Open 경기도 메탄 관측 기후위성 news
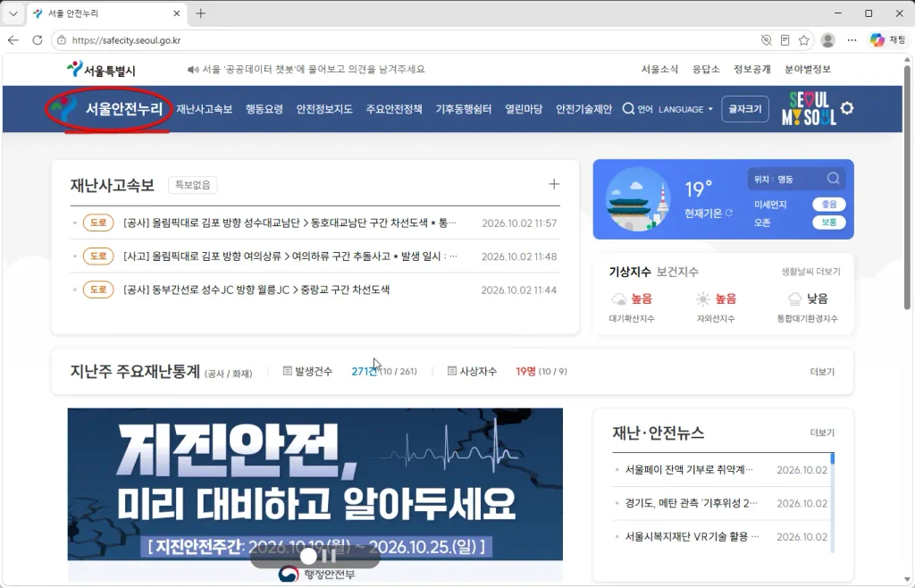915x588 pixels. [x=691, y=503]
